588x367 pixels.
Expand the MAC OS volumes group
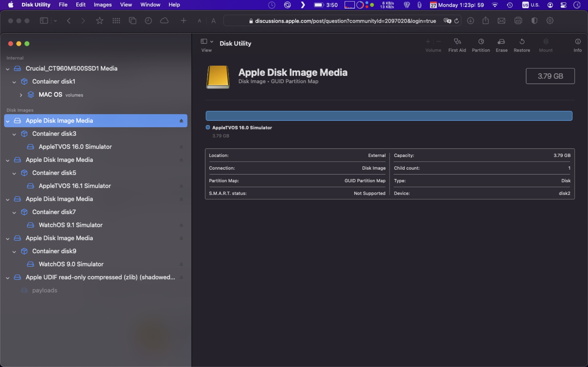21,95
